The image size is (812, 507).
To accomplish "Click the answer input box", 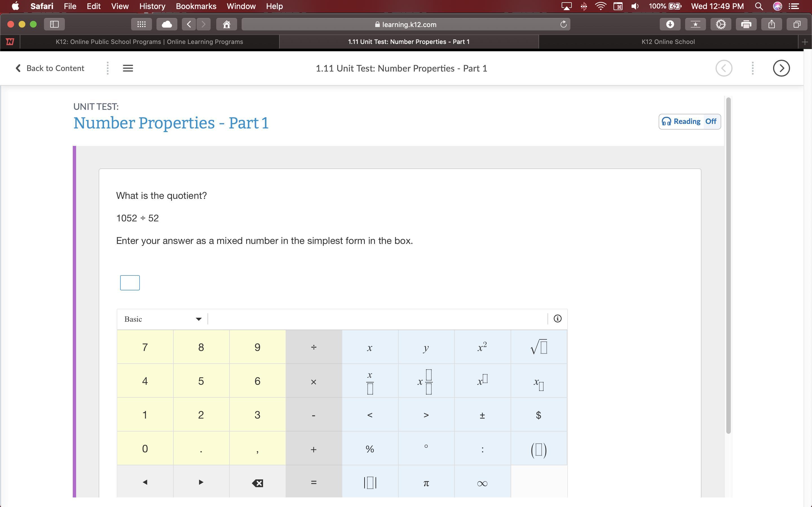I will point(130,283).
